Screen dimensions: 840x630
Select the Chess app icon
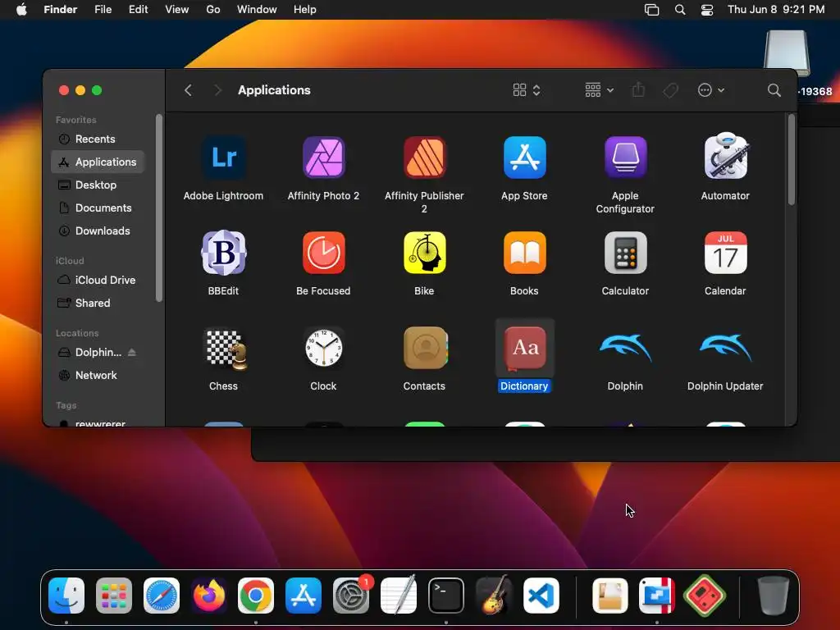point(226,349)
